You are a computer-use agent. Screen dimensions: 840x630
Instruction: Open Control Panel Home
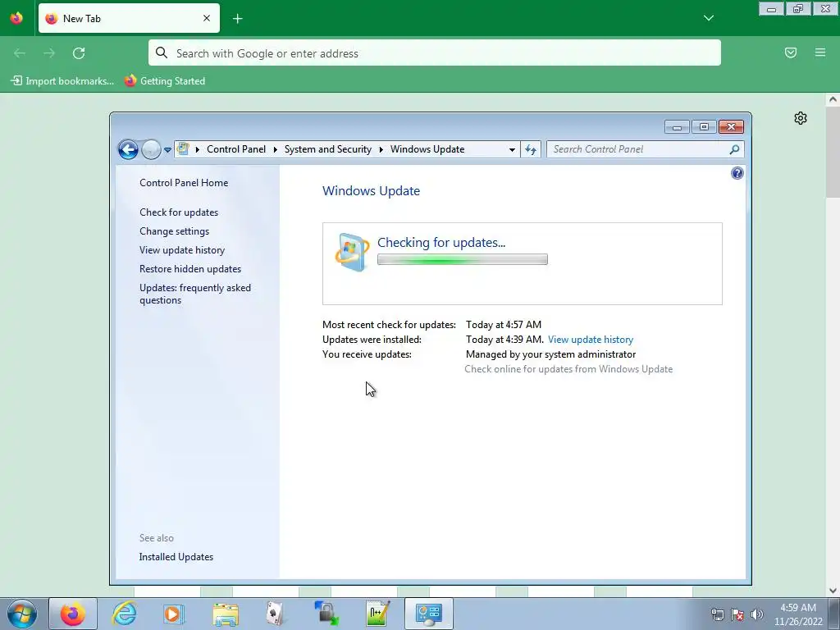pyautogui.click(x=184, y=183)
